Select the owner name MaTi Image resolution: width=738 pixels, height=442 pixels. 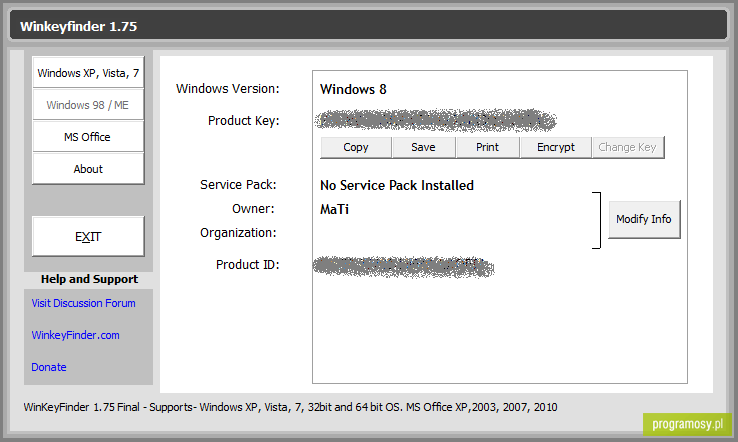334,209
